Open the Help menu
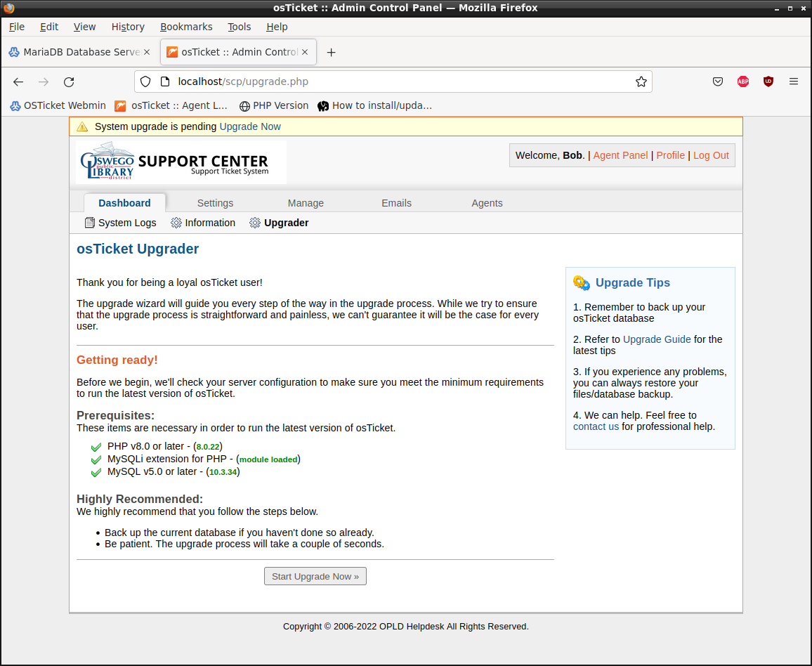 [277, 27]
